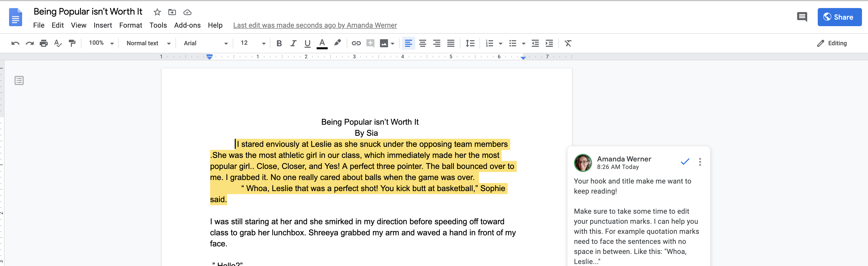Toggle italic formatting
The height and width of the screenshot is (266, 868).
pos(293,43)
